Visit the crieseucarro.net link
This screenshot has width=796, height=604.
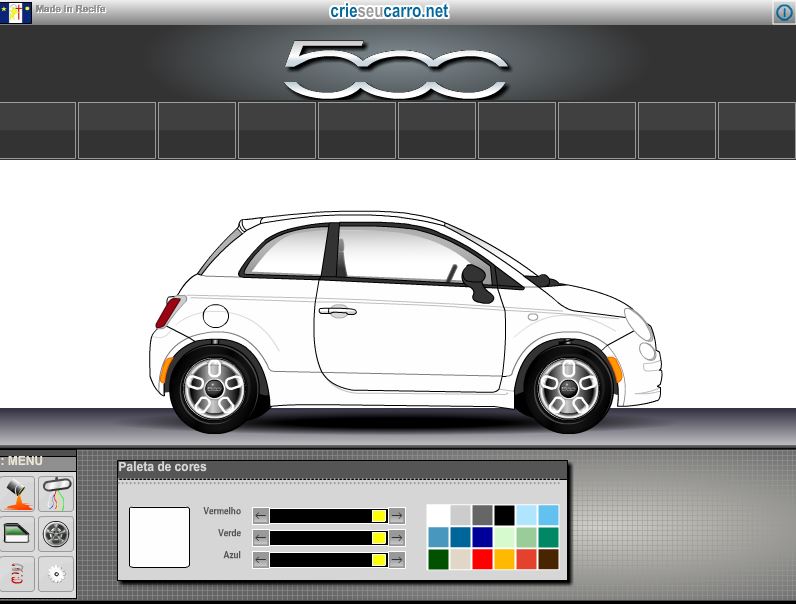click(389, 11)
